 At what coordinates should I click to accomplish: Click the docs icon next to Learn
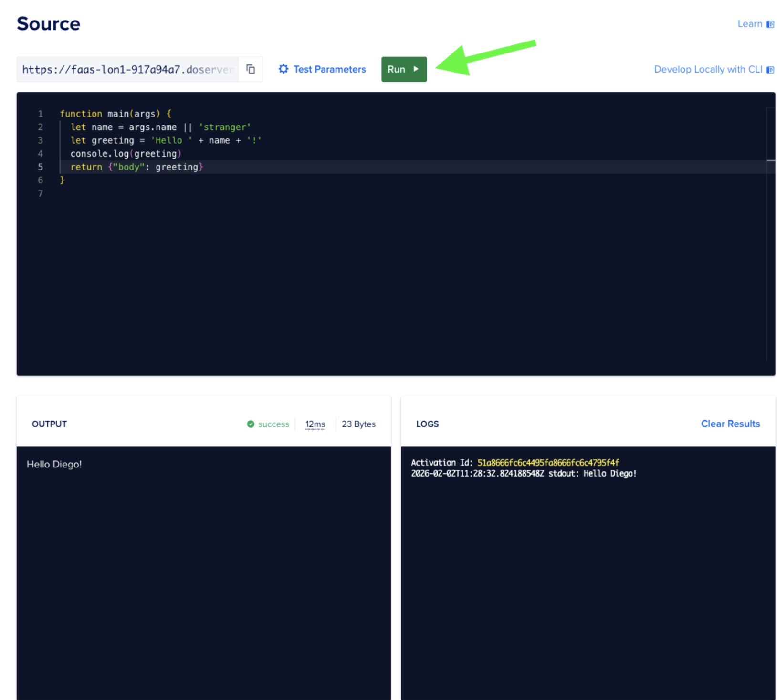tap(770, 24)
